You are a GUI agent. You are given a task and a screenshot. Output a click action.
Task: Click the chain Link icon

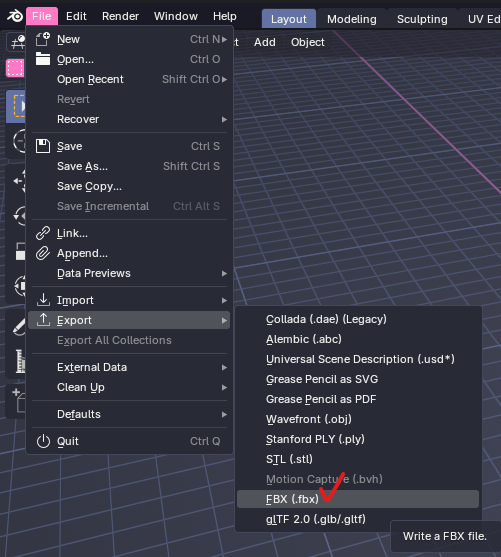[x=43, y=233]
